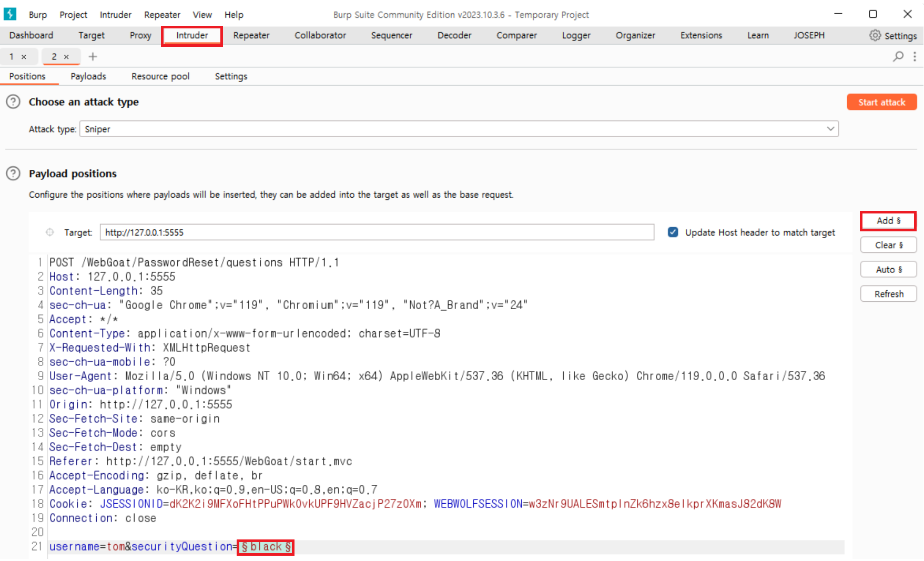Open the Collaborator tab
Image resolution: width=924 pixels, height=561 pixels.
[x=320, y=35]
